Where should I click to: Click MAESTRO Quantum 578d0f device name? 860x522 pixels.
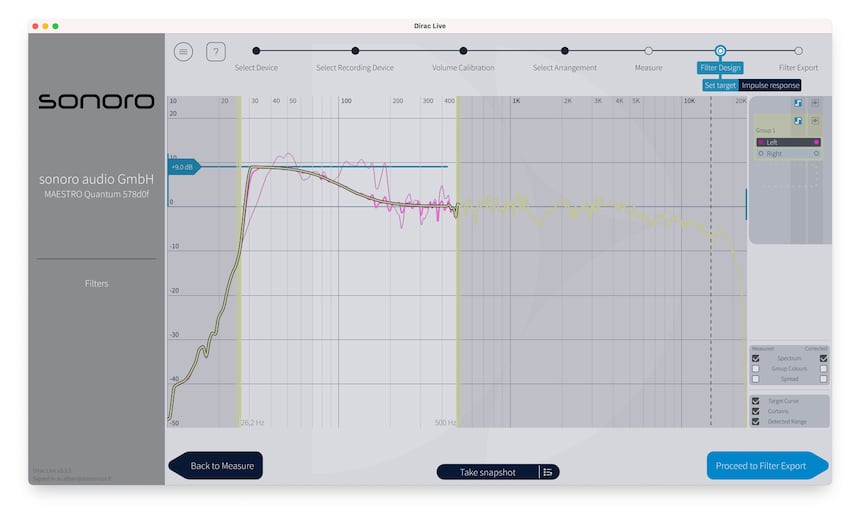point(97,194)
